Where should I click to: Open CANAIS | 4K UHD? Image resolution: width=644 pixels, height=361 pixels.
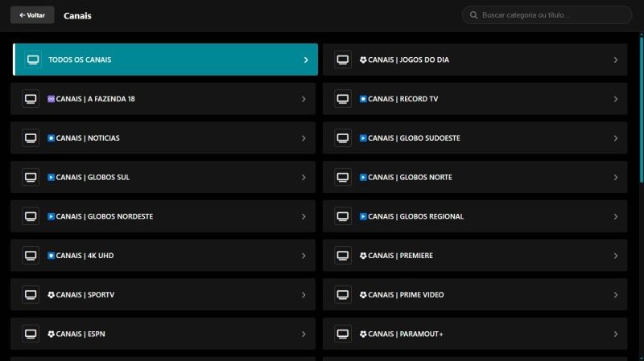click(163, 256)
